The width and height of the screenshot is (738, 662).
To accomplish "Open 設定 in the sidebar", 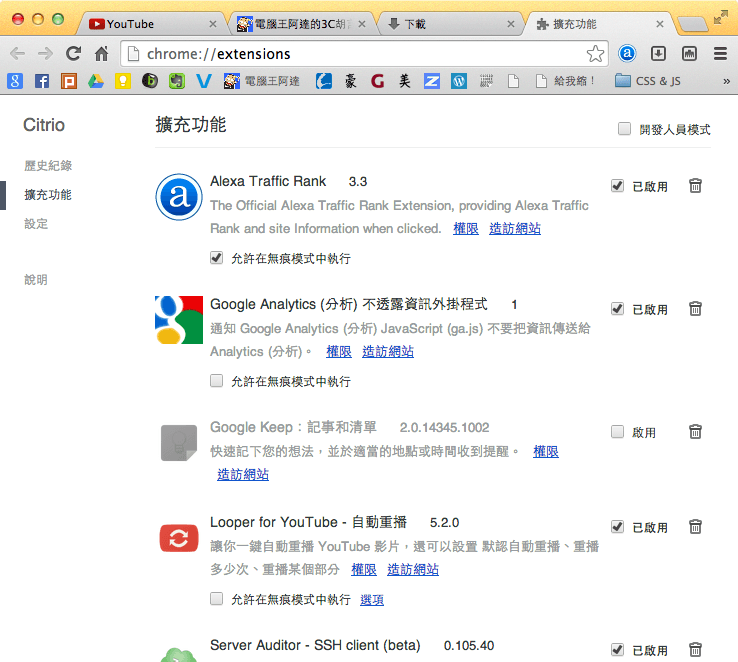I will point(36,223).
